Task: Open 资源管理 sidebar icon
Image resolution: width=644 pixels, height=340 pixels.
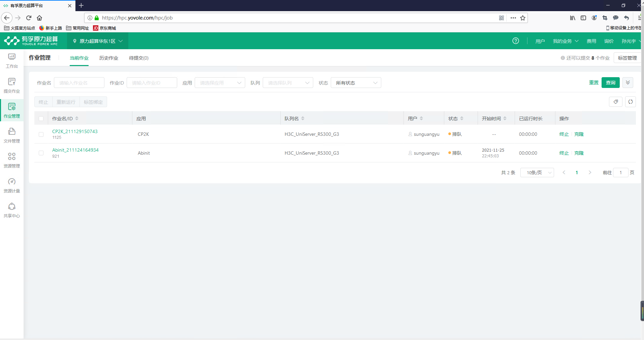Action: [x=12, y=160]
